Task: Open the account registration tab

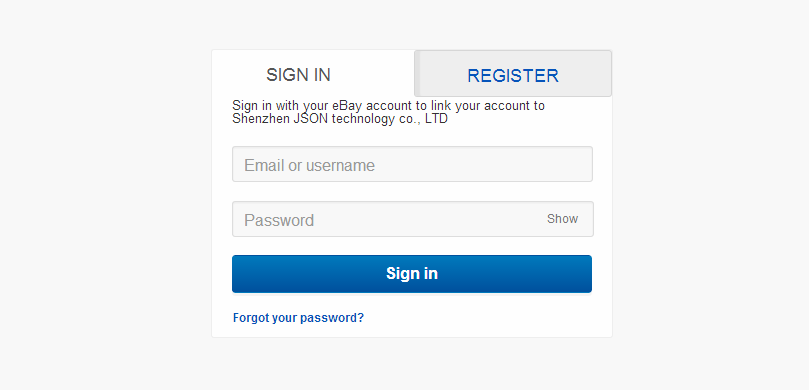Action: coord(513,73)
